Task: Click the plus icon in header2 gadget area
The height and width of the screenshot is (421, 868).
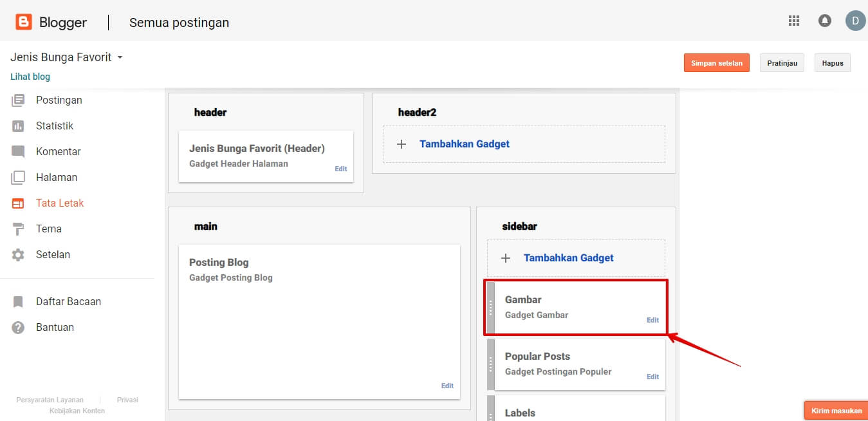Action: click(x=402, y=144)
